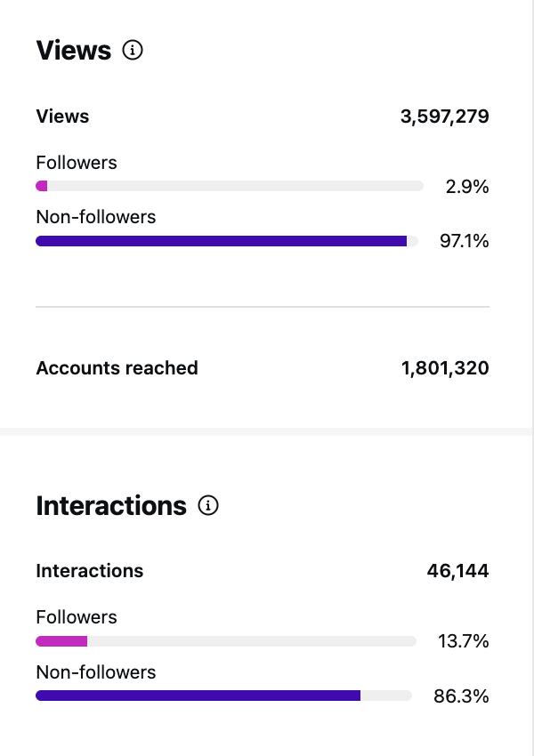Click Followers label under Views
Screen dimensions: 534x756
pos(77,163)
